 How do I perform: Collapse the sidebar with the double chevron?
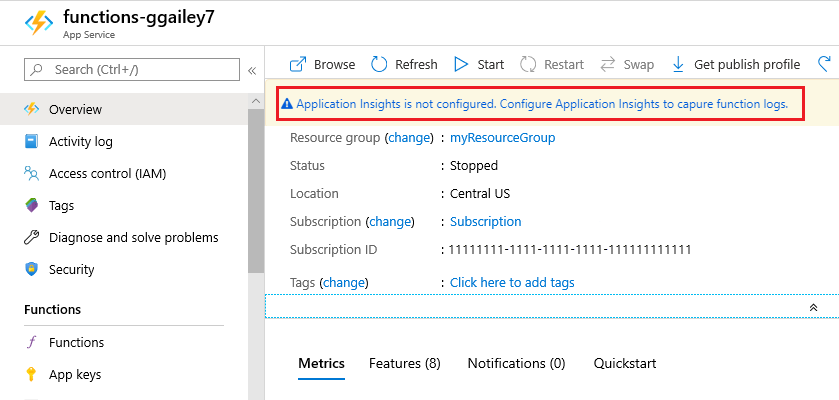tap(252, 70)
